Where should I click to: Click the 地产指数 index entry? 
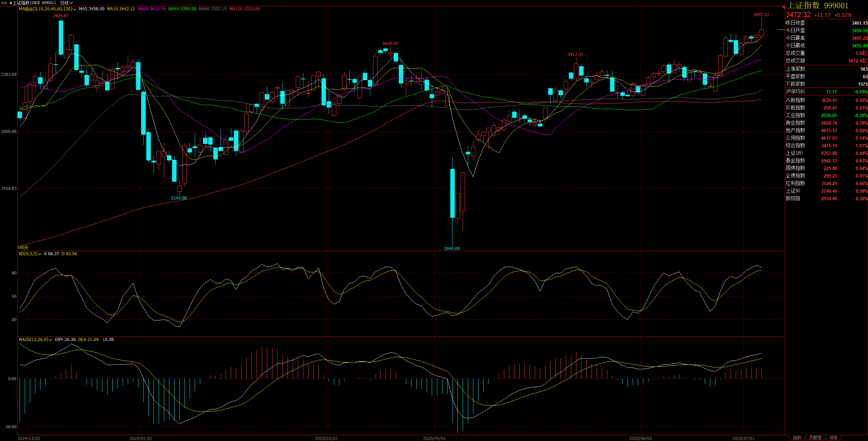click(795, 131)
